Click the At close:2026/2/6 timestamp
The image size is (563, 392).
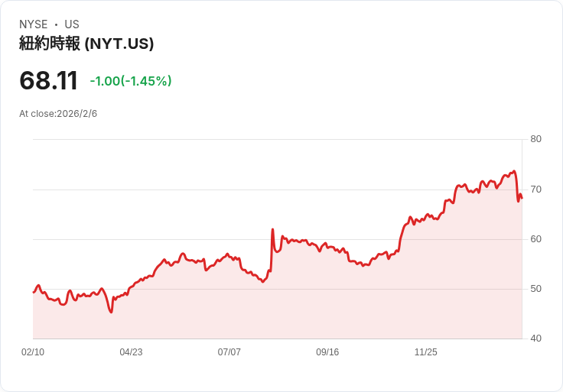click(x=58, y=114)
